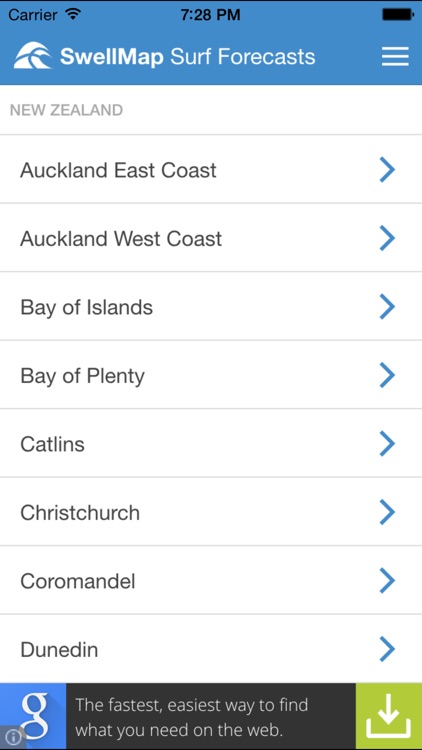Expand Auckland West Coast chevron arrow
This screenshot has height=750, width=422.
387,238
